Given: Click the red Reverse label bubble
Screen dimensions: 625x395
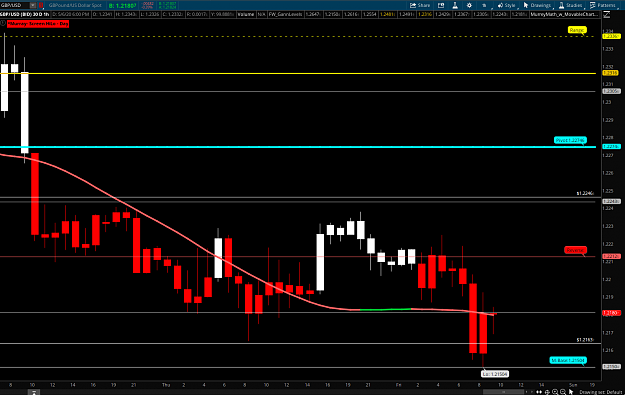Looking at the screenshot, I should click(x=575, y=250).
